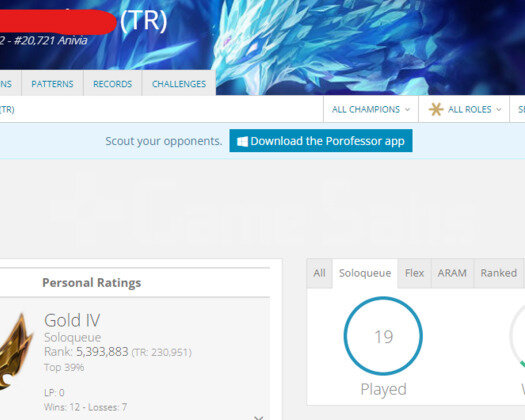Select the Soloqueue tab

pos(365,273)
